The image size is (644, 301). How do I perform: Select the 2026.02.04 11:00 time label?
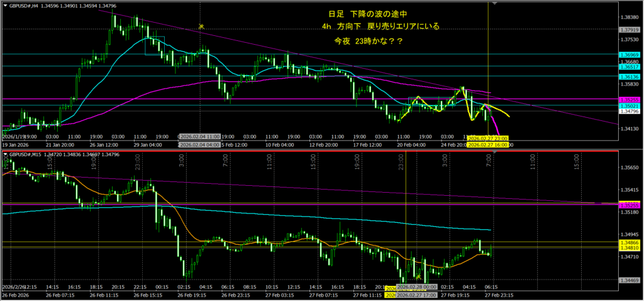click(199, 136)
